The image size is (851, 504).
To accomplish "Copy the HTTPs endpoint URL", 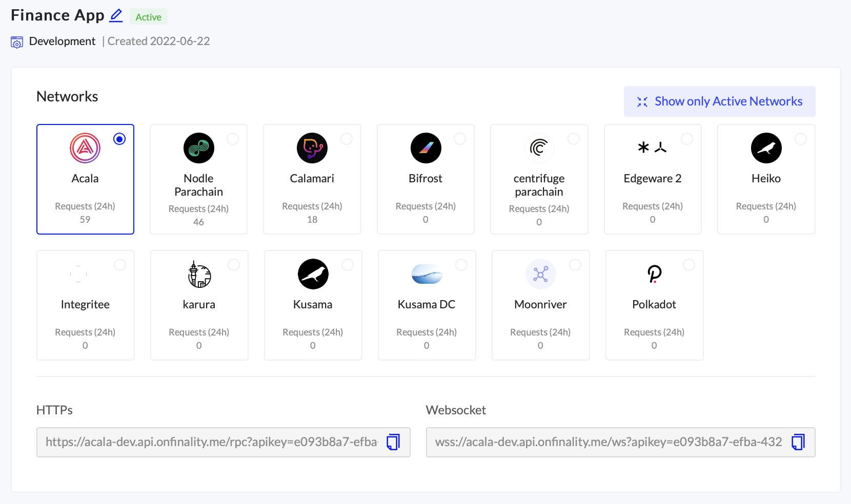I will pos(393,442).
